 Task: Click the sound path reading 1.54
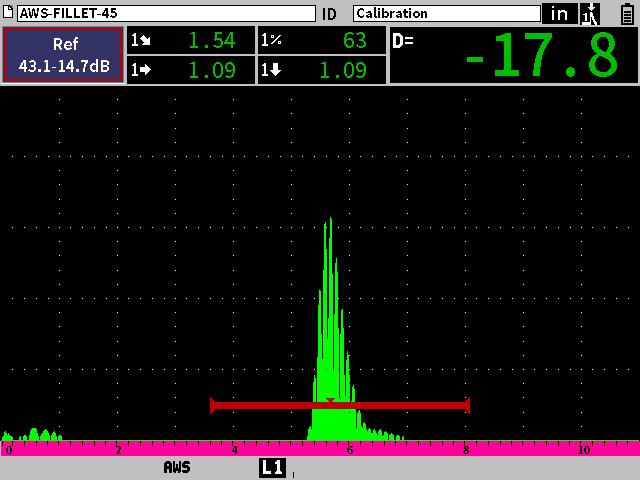211,40
